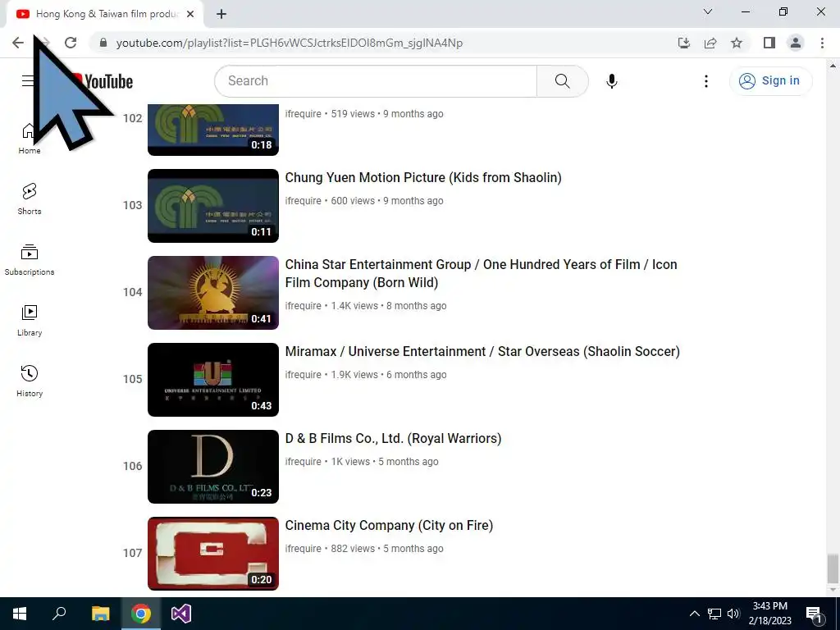840x630 pixels.
Task: Click playlist number 106
Action: (x=132, y=466)
